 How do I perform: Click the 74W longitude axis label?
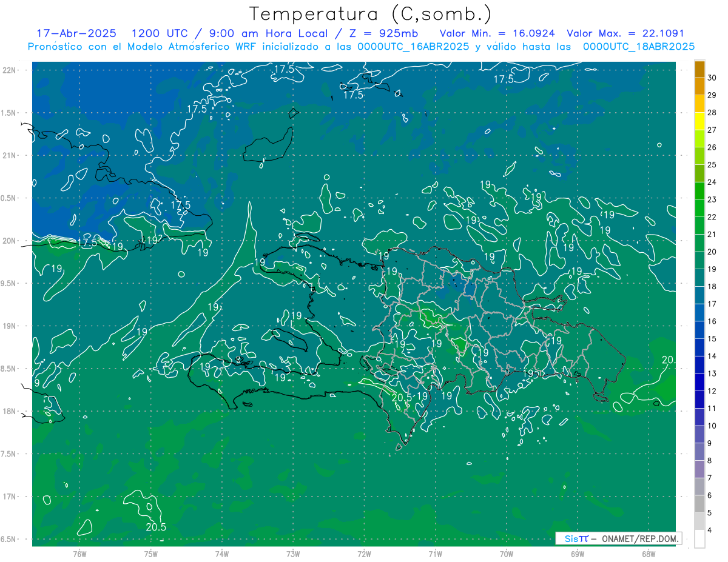coord(222,554)
